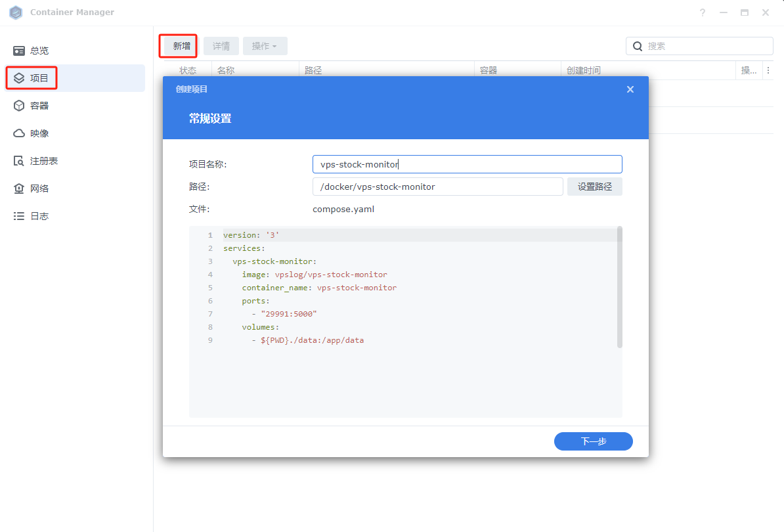Open the 操作 action dropdown
The image size is (784, 532).
265,46
